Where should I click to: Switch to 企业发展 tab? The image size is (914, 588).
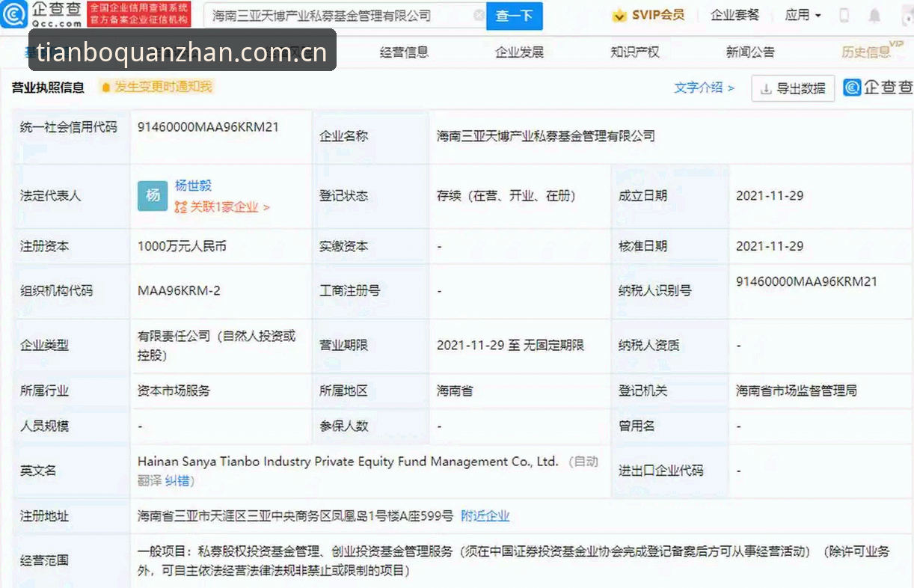(x=519, y=52)
